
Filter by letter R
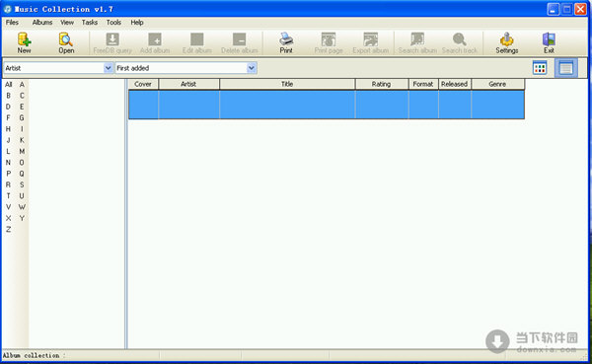click(x=8, y=184)
